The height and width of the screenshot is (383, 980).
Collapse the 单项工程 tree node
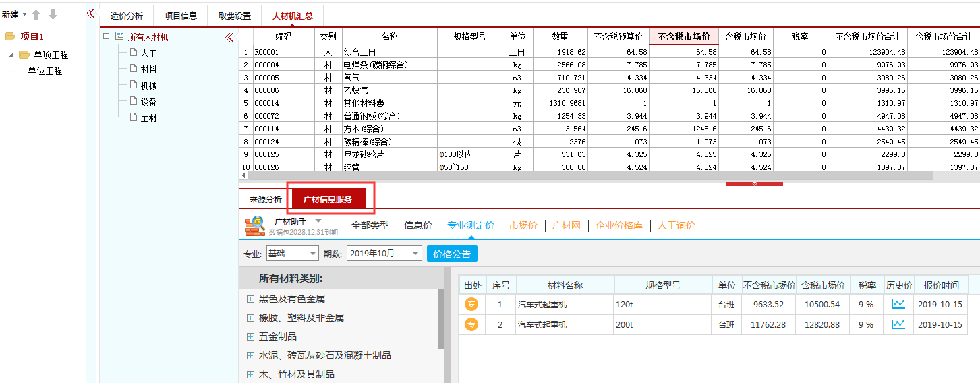[11, 54]
